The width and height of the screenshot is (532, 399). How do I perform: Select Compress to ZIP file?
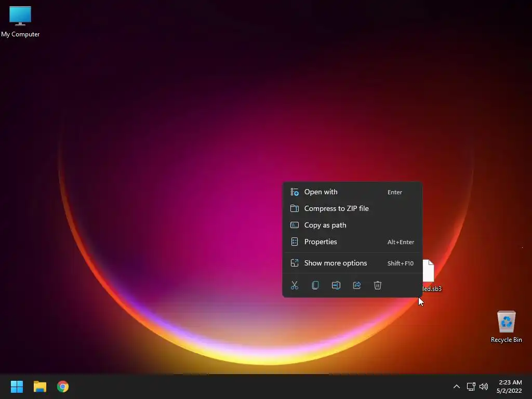coord(352,209)
